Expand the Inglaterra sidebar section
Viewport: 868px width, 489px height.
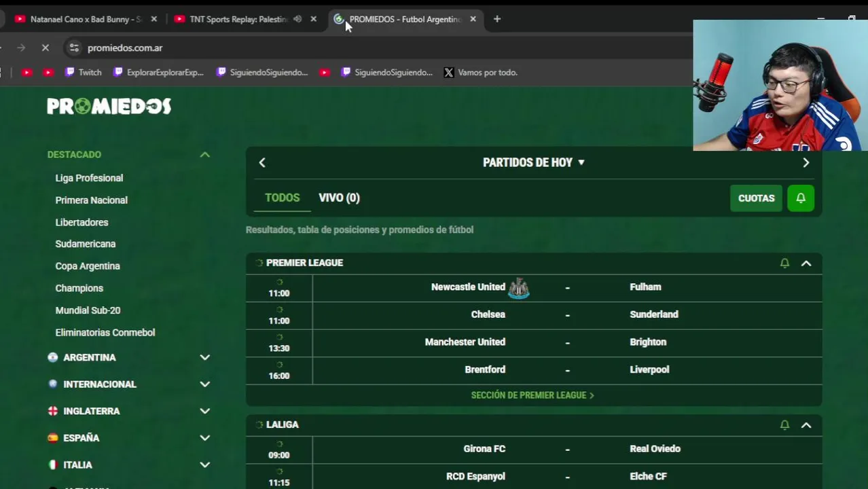204,411
